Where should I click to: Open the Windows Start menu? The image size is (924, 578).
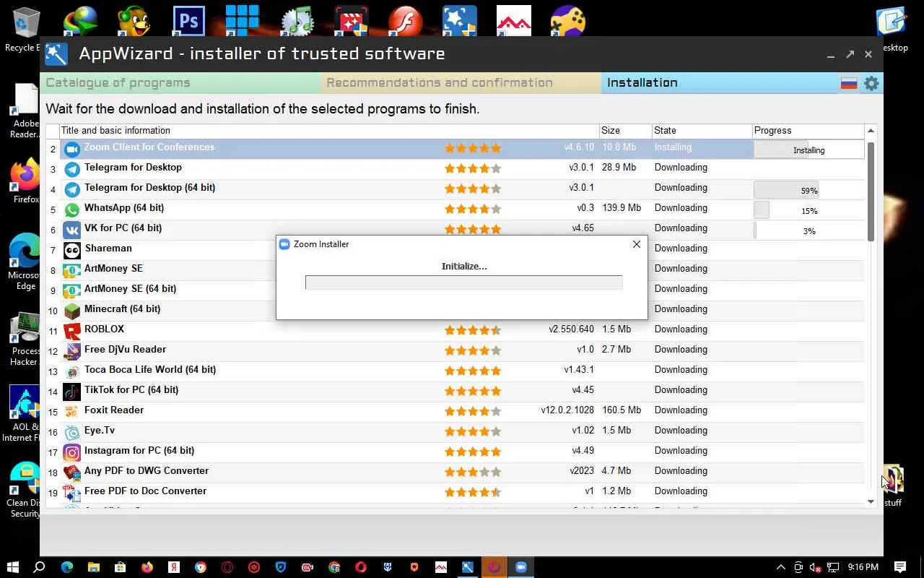(x=12, y=567)
